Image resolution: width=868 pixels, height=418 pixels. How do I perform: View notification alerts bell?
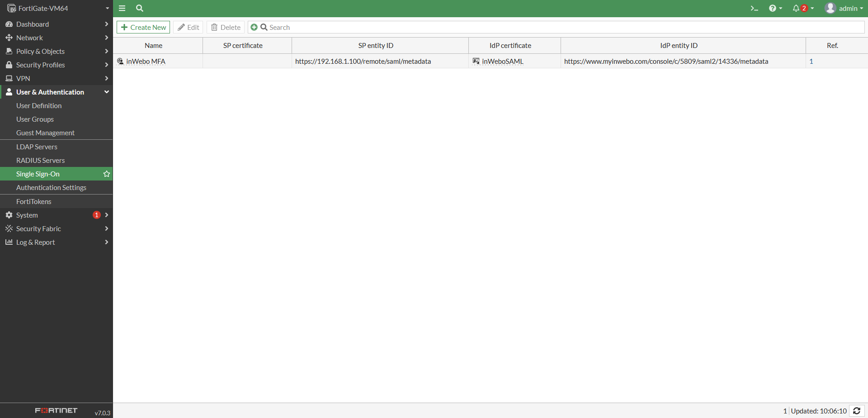tap(797, 8)
